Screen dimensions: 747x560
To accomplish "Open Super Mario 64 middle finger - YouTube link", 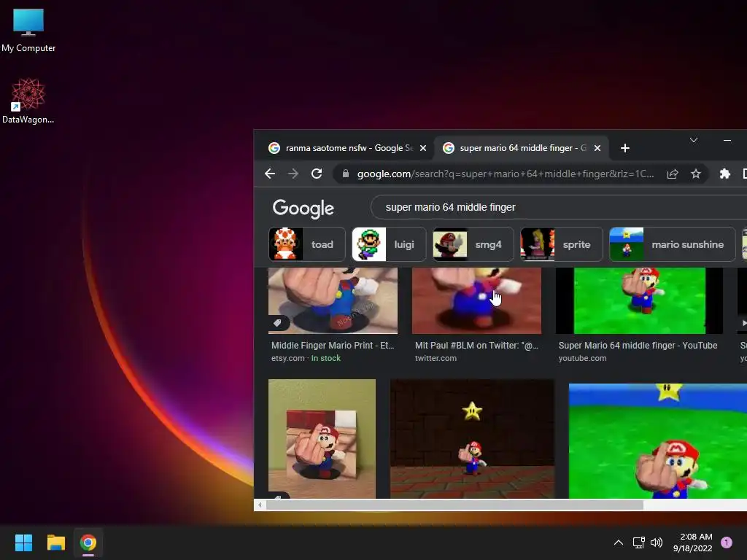I will tap(638, 345).
